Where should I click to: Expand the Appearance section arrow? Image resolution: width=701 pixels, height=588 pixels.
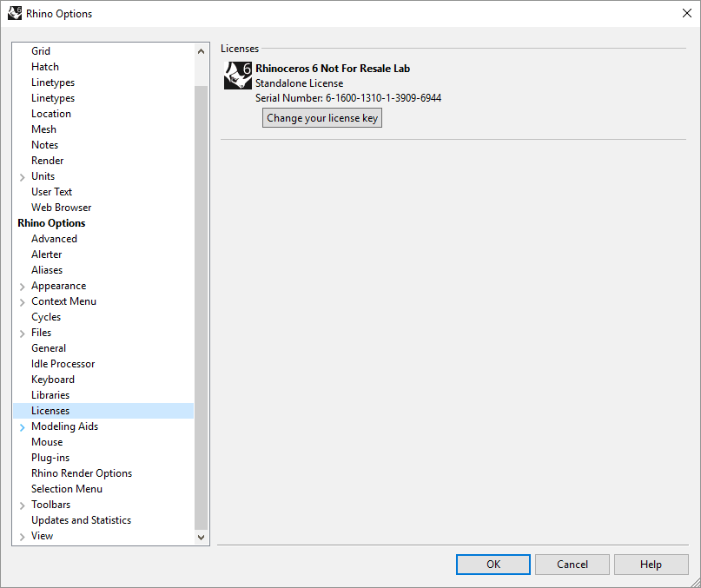click(23, 287)
